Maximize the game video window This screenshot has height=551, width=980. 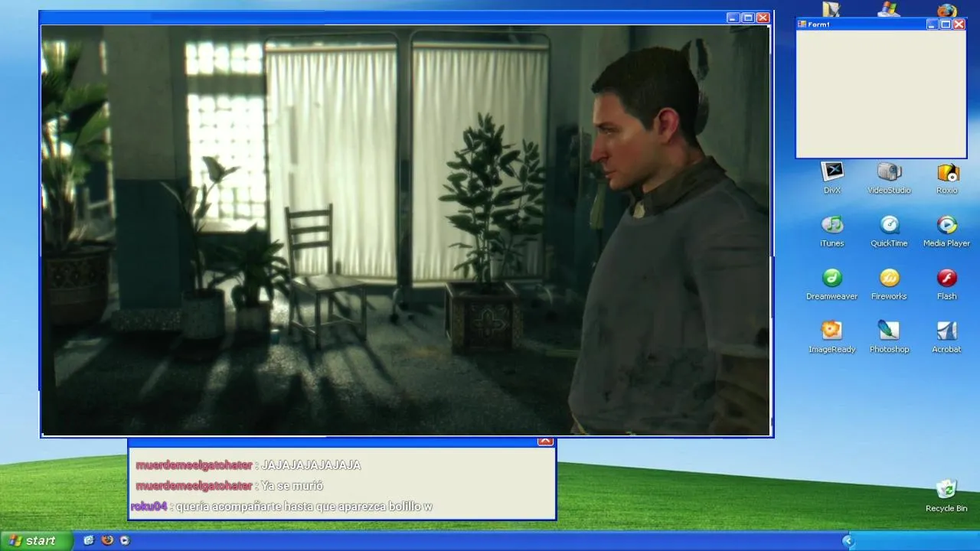pos(748,18)
